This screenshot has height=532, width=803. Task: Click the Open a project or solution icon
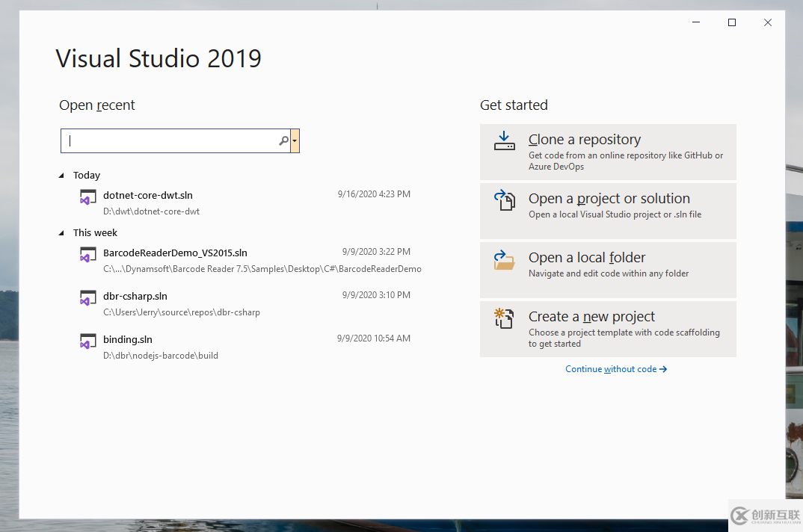pos(505,199)
